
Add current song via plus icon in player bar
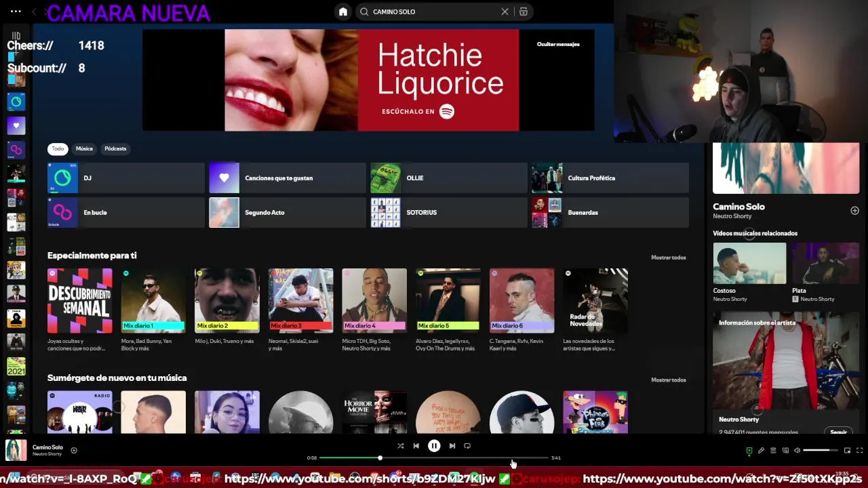click(74, 450)
